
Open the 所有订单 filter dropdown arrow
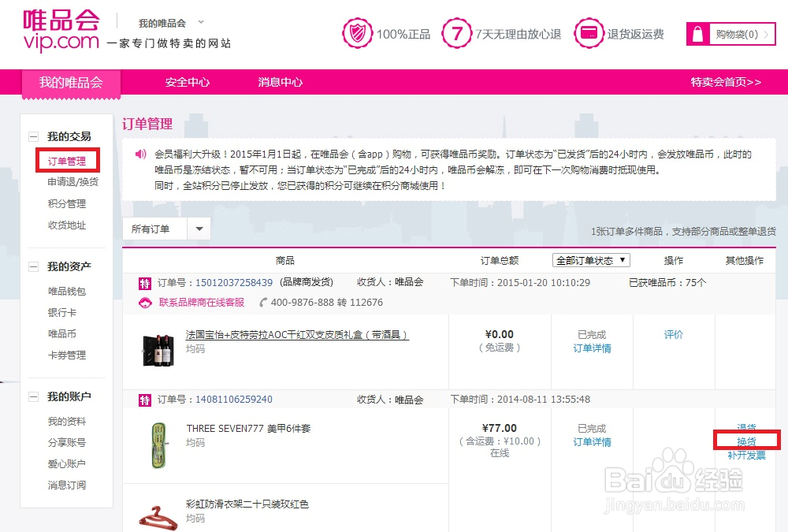[x=199, y=229]
